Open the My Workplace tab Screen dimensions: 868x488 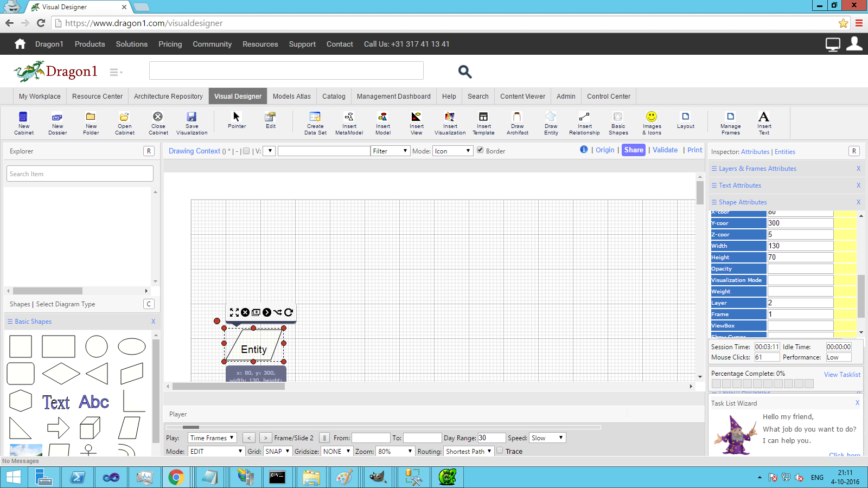40,96
